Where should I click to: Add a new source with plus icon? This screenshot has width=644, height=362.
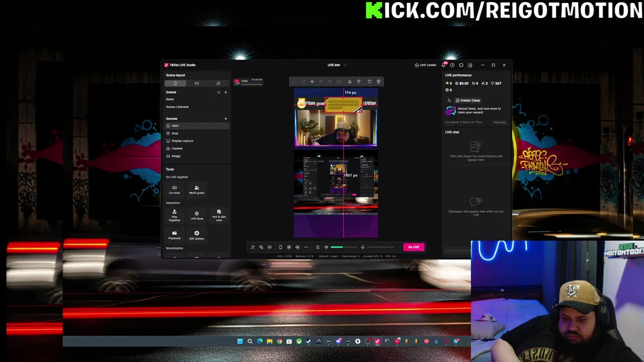click(x=225, y=119)
